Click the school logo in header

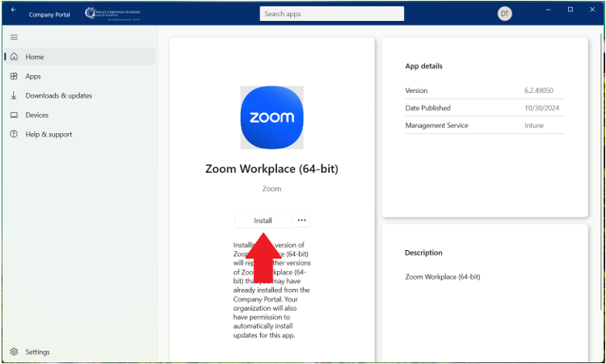click(113, 14)
